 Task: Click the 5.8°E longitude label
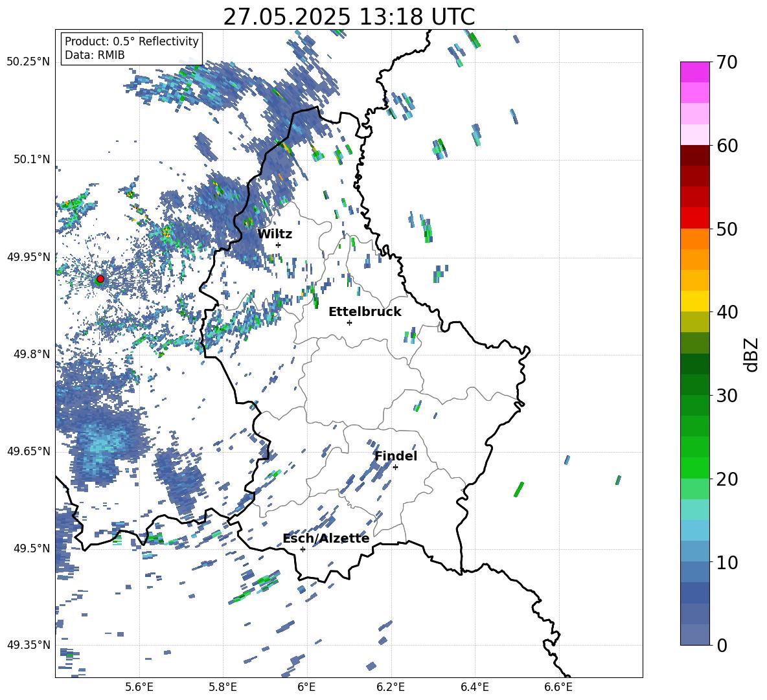[x=223, y=687]
